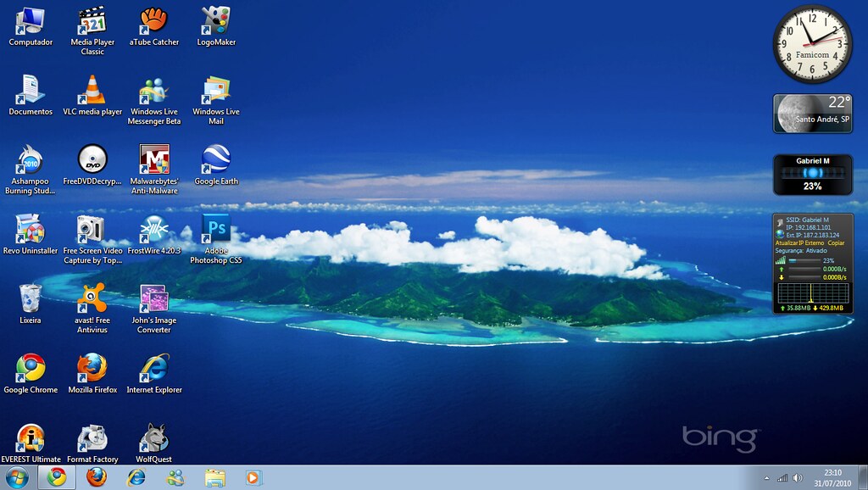Select the Malwarebytes' Anti-Malware icon
This screenshot has height=490, width=868.
[154, 170]
